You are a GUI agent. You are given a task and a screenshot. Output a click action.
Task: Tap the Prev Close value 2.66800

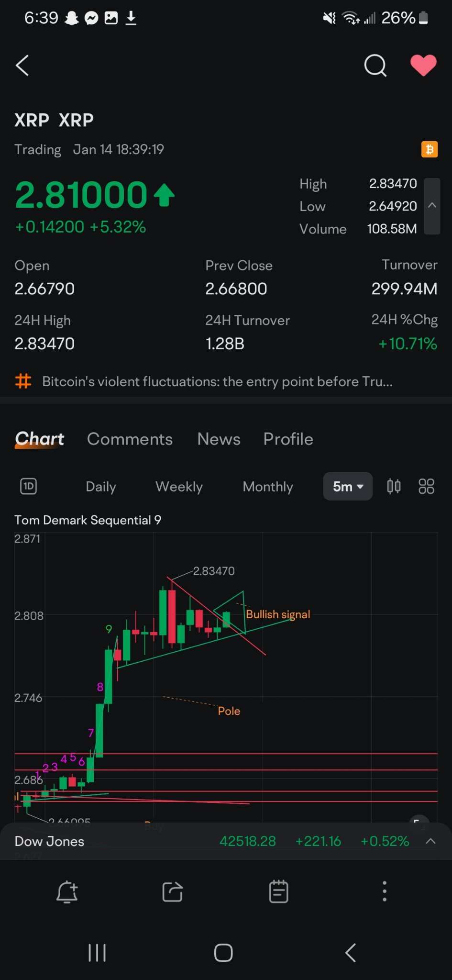pos(236,289)
